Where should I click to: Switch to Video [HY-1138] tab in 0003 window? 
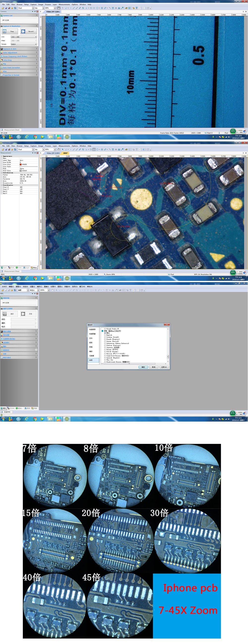pyautogui.click(x=53, y=153)
